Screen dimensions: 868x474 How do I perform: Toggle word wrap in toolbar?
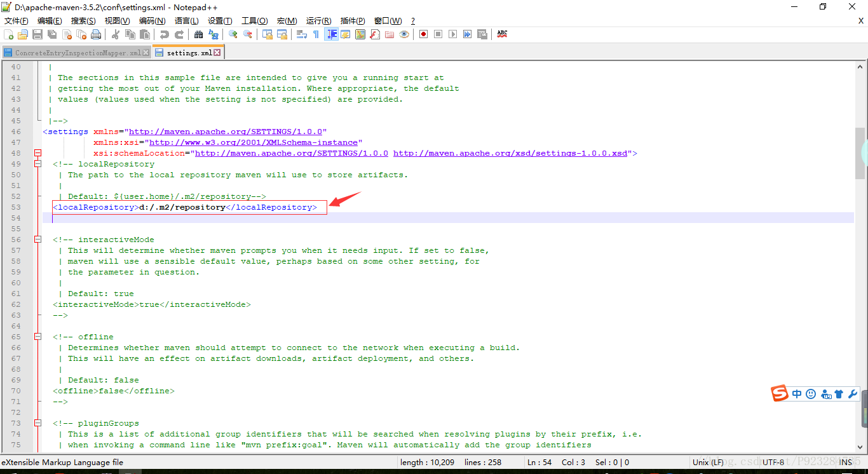[x=302, y=34]
